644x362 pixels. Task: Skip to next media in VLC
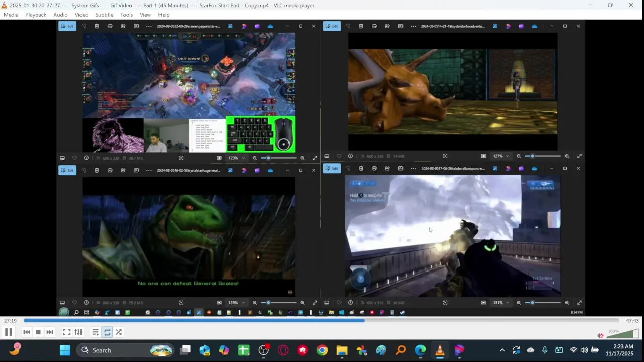click(x=50, y=332)
